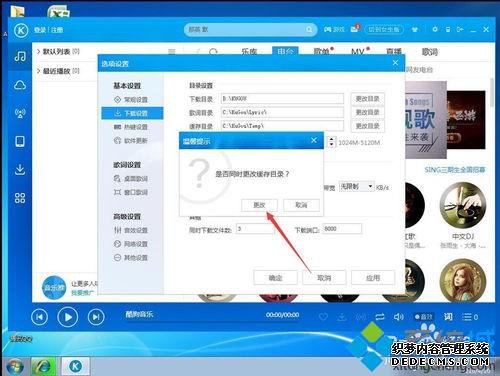
Task: Open the local music note sidebar icon
Action: pyautogui.click(x=20, y=56)
